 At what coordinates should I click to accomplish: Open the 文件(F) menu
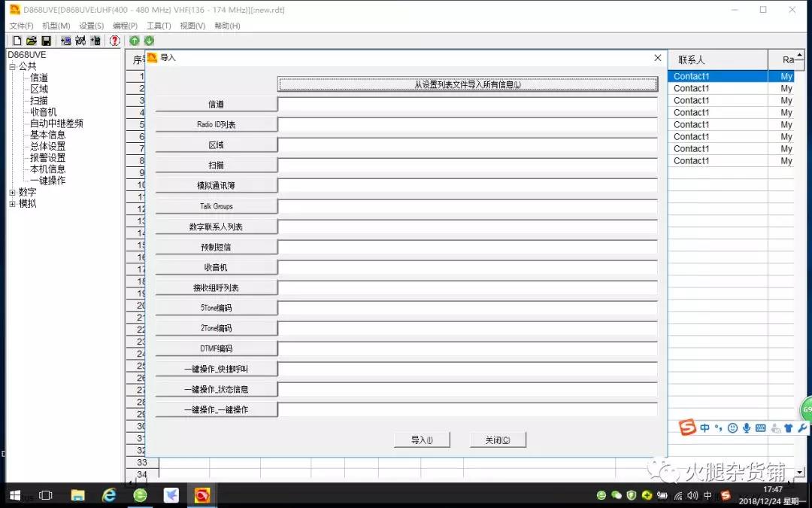point(21,26)
